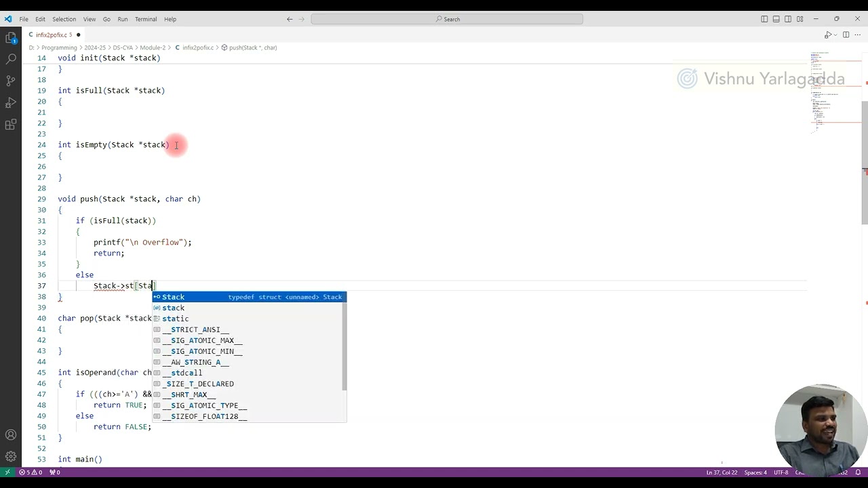Open the editor More Actions ellipsis
The height and width of the screenshot is (488, 868).
click(857, 35)
